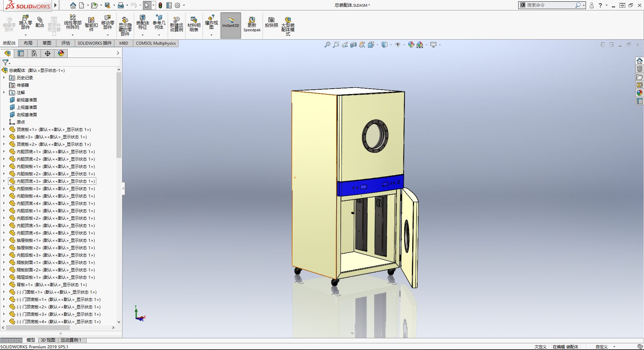
Task: Select 内胆顶底<3> component in tree
Action: click(x=52, y=181)
